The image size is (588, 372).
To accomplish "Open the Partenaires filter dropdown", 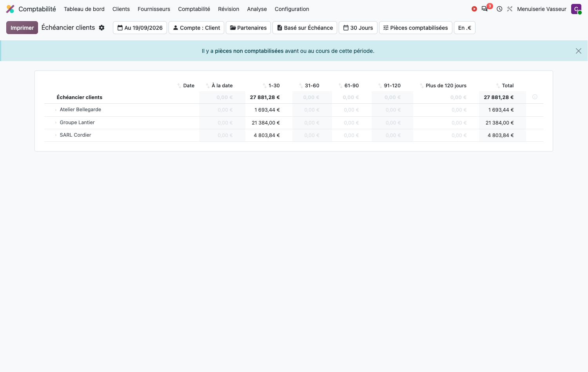I will [x=248, y=28].
